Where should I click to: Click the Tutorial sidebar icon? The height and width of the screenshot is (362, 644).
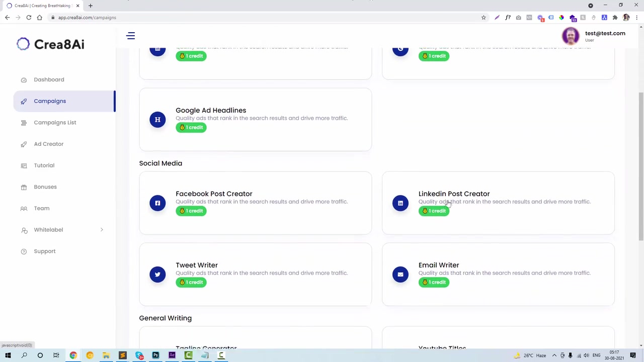pyautogui.click(x=24, y=166)
